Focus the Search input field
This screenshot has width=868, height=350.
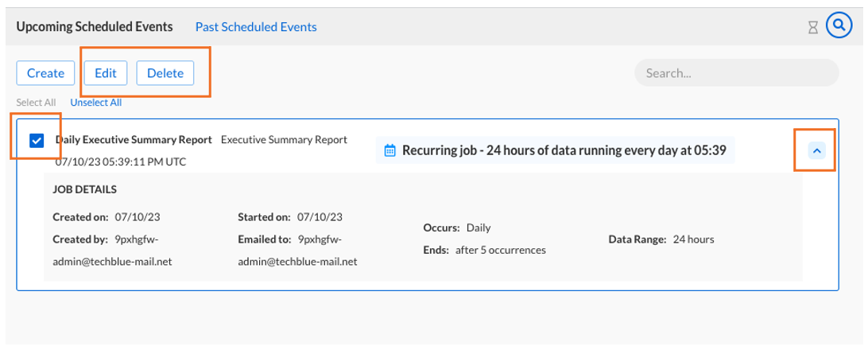click(736, 72)
